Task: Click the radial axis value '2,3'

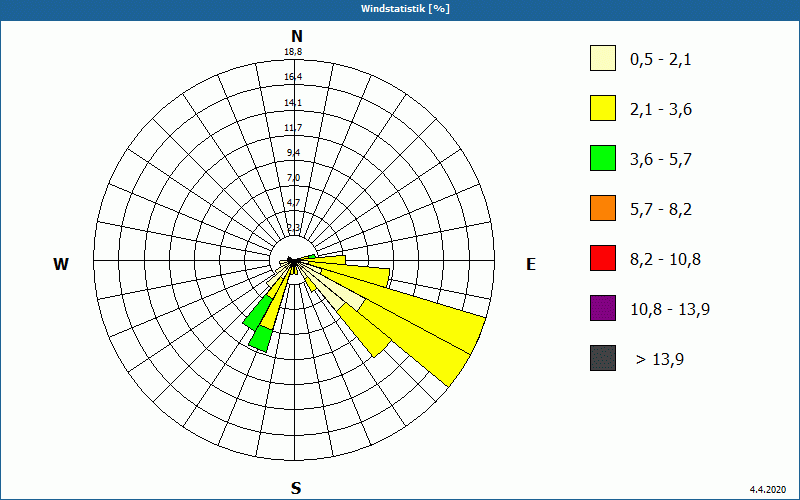Action: click(x=293, y=228)
